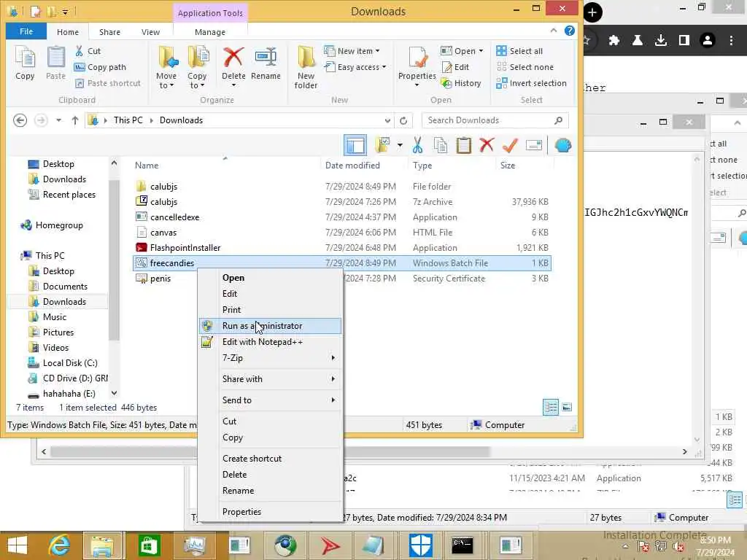This screenshot has width=747, height=560.
Task: Click the blue shell globe icon in the secondary toolbar
Action: pyautogui.click(x=562, y=145)
